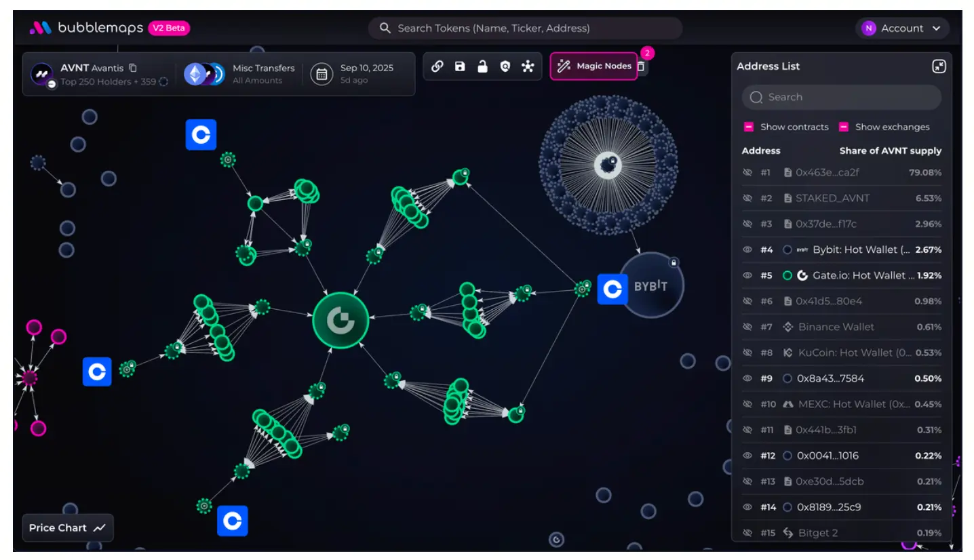The height and width of the screenshot is (560, 974).
Task: Click the MEXC icon in row #10
Action: [x=788, y=404]
